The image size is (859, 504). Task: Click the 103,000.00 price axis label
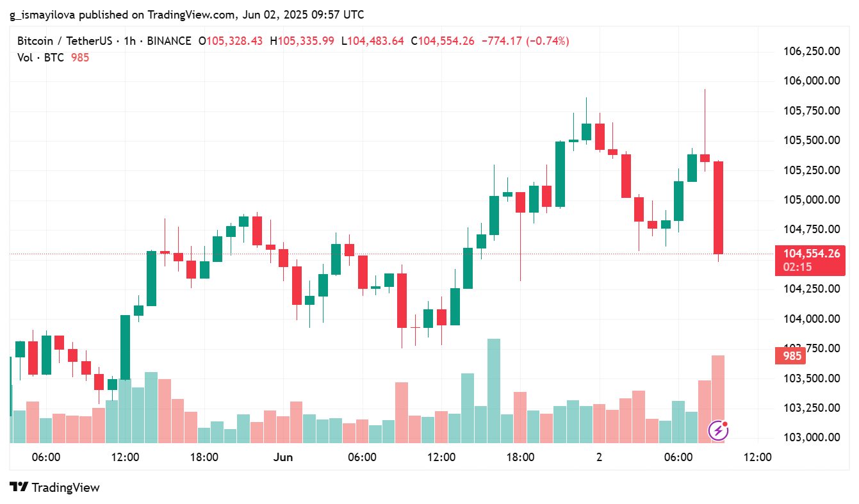[x=812, y=437]
